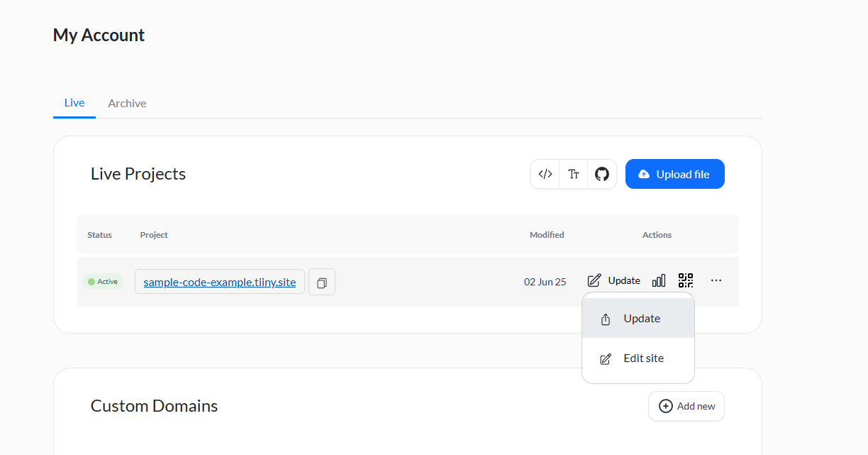Open analytics bar chart for the project
The height and width of the screenshot is (455, 868).
659,280
